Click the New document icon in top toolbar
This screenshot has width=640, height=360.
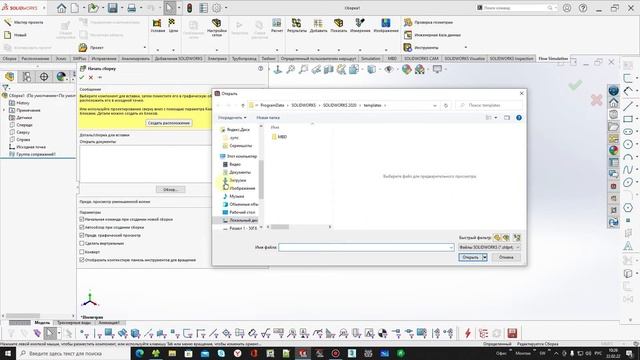click(75, 8)
